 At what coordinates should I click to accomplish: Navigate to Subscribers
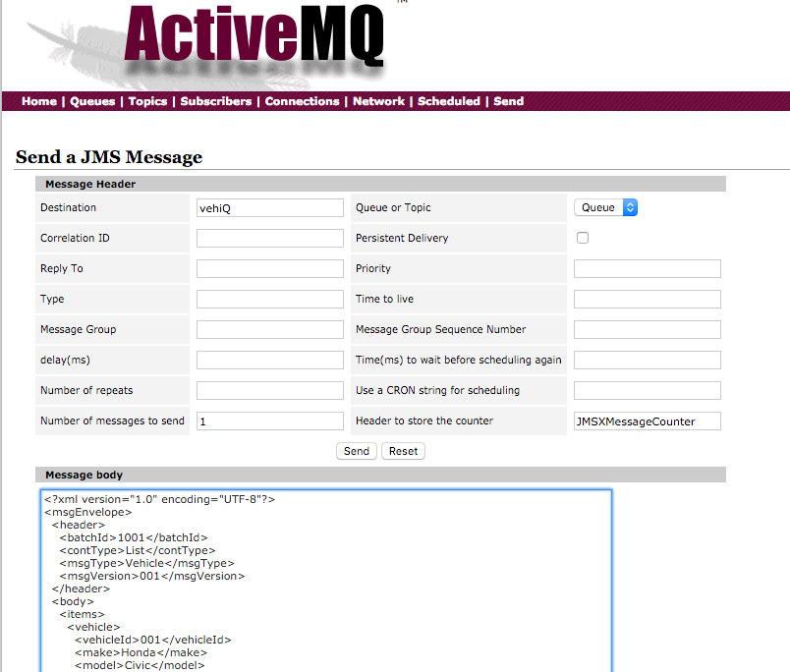coord(216,101)
